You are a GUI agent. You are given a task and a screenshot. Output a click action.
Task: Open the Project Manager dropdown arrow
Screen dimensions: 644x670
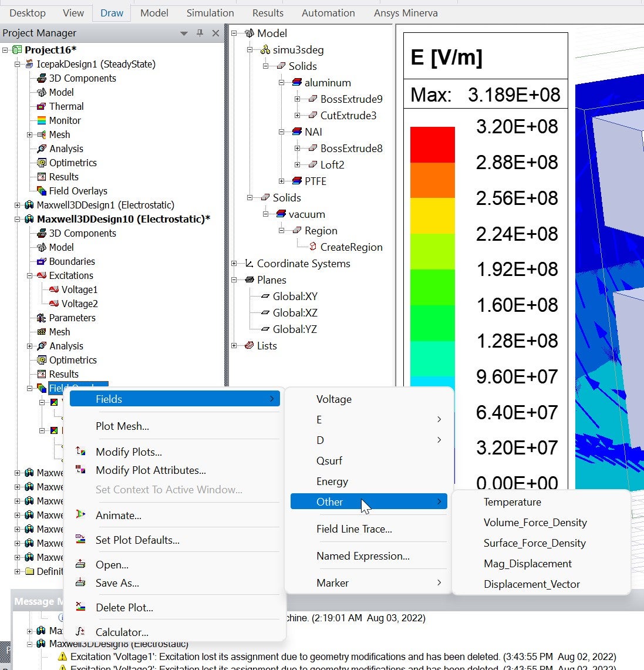[x=184, y=33]
